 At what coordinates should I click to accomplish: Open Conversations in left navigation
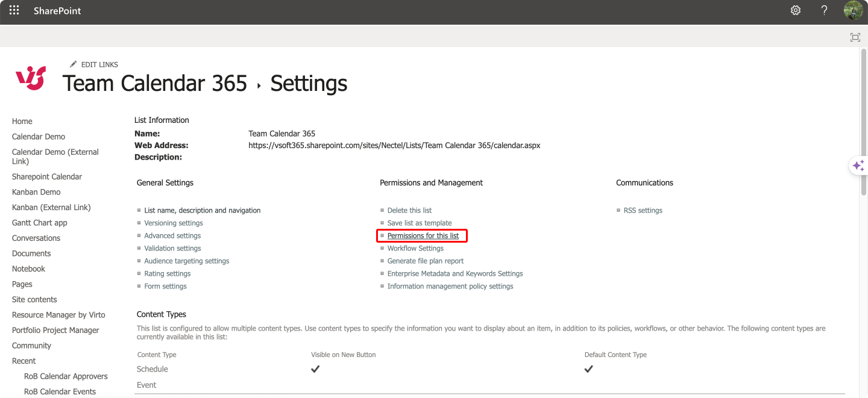(x=36, y=238)
